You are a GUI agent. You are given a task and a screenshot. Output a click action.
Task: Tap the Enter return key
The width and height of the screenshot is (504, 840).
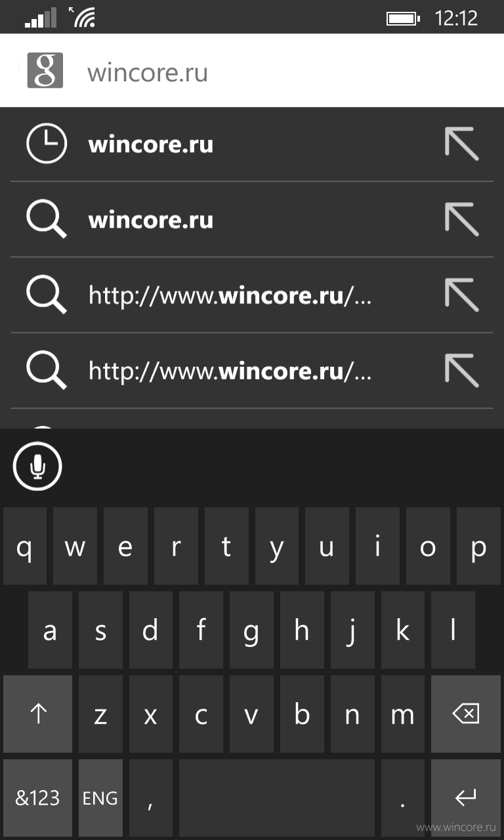coord(466,798)
